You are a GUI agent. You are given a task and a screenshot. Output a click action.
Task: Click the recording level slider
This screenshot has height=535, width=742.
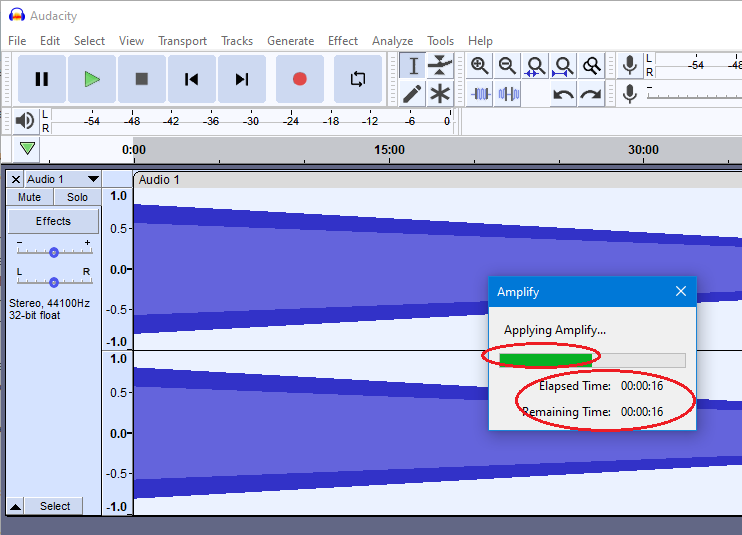[x=694, y=94]
